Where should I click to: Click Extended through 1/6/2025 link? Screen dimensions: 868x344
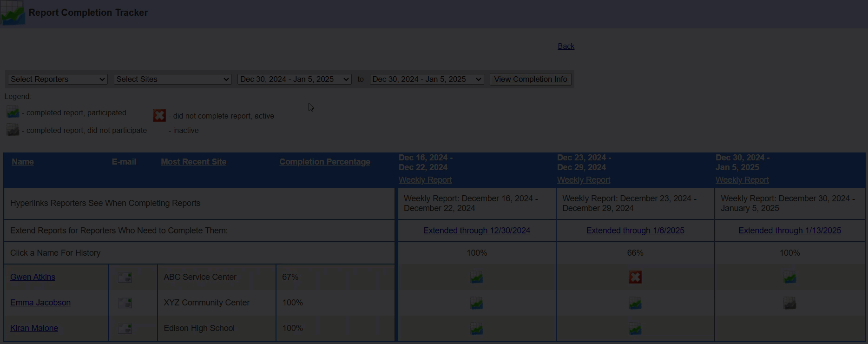click(x=635, y=231)
